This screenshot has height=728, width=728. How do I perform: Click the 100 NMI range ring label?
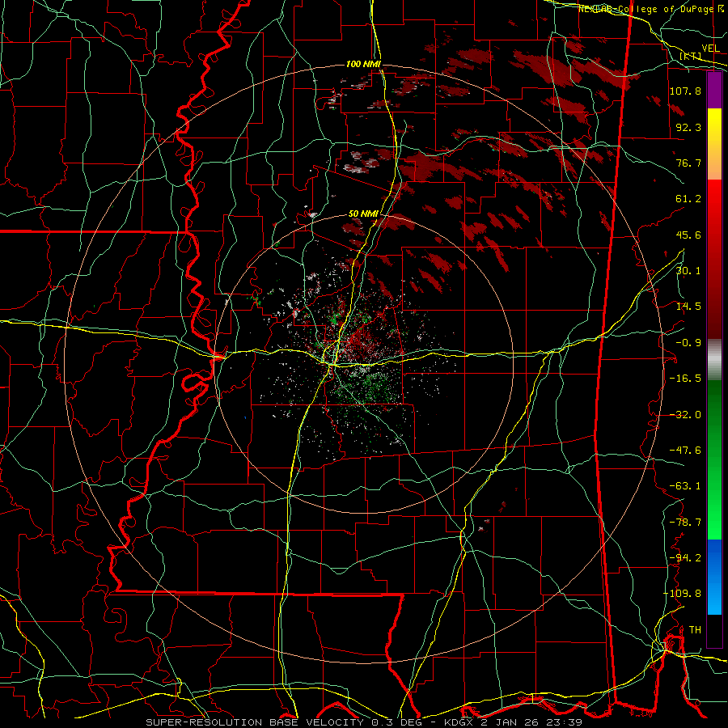[363, 64]
